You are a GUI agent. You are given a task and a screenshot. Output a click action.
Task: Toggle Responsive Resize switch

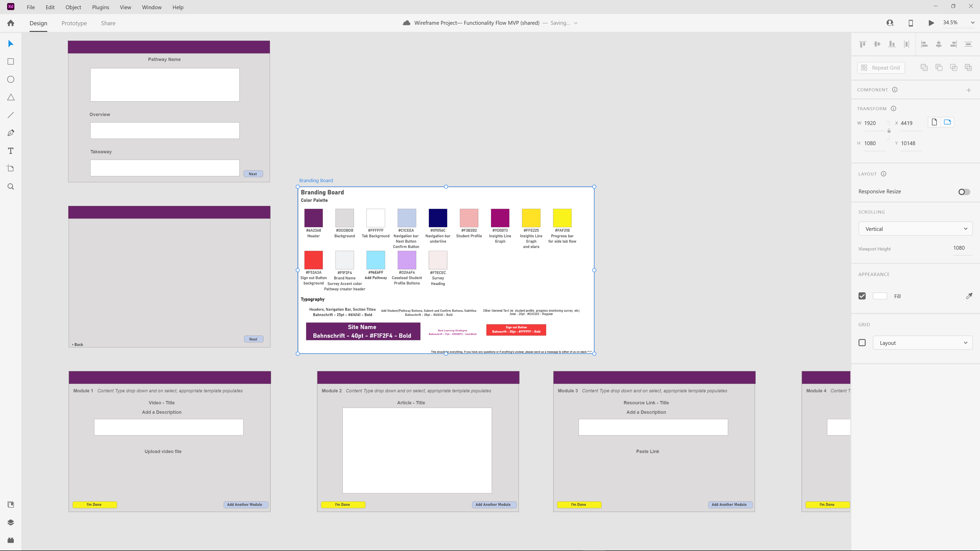coord(964,192)
